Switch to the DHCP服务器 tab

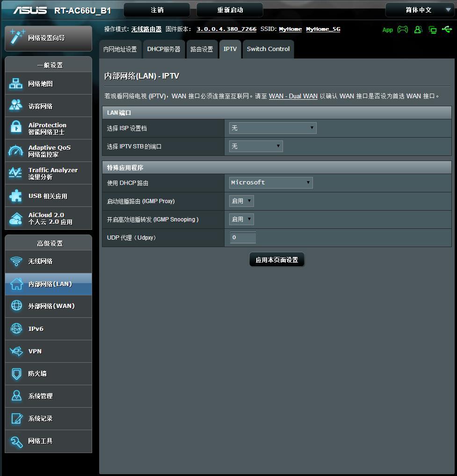[x=164, y=49]
